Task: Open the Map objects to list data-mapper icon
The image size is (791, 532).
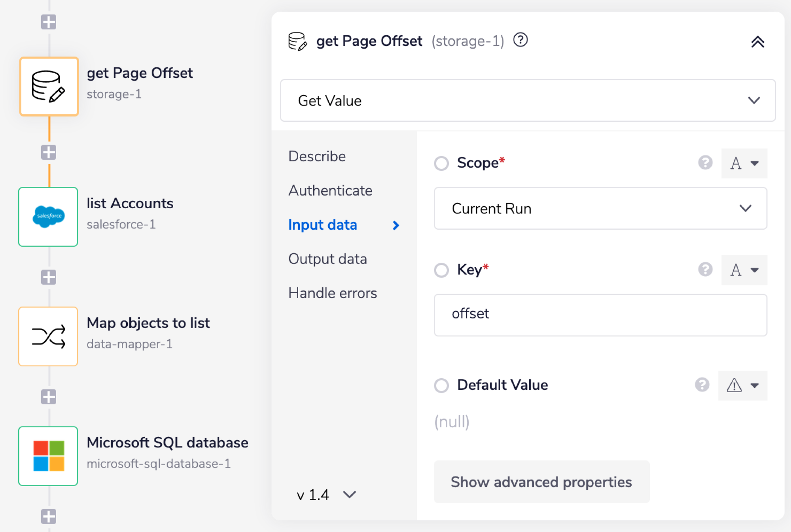Action: click(x=48, y=336)
